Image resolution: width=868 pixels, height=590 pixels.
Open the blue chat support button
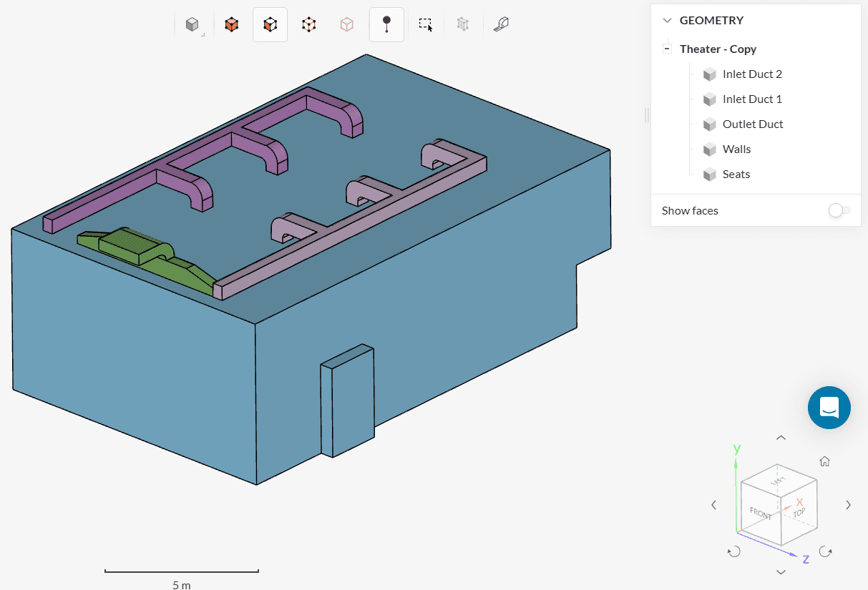[829, 408]
